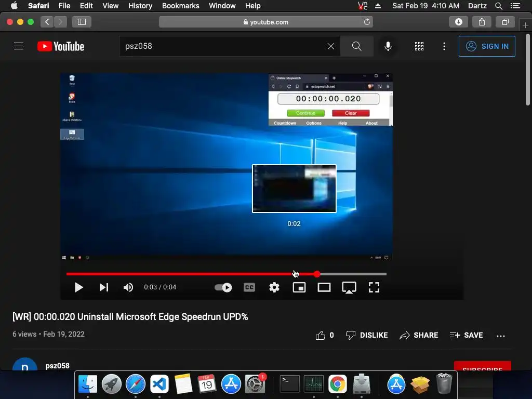Open the player settings gear menu
This screenshot has height=399, width=532.
tap(274, 287)
